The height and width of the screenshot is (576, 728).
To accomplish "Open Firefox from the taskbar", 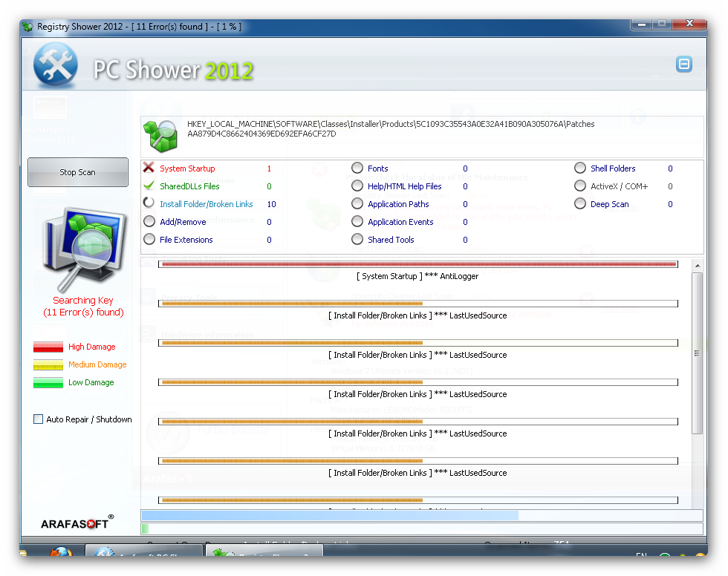I will point(61,552).
